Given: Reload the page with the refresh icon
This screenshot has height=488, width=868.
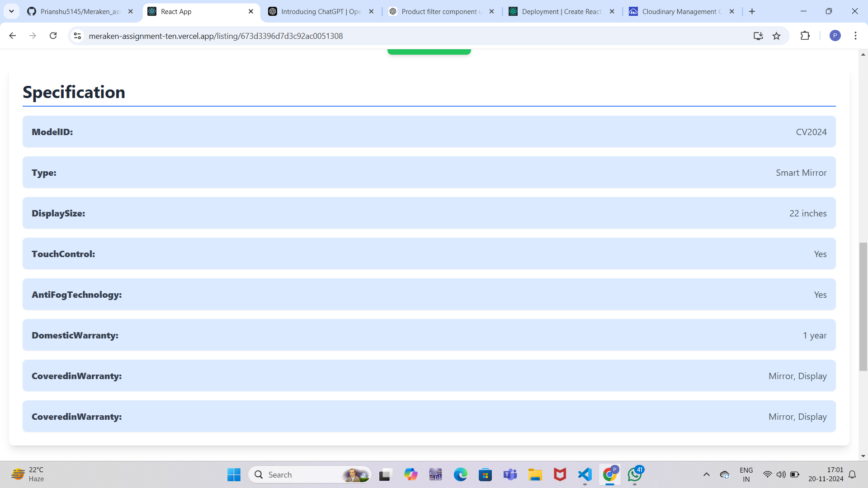Looking at the screenshot, I should click(x=53, y=36).
